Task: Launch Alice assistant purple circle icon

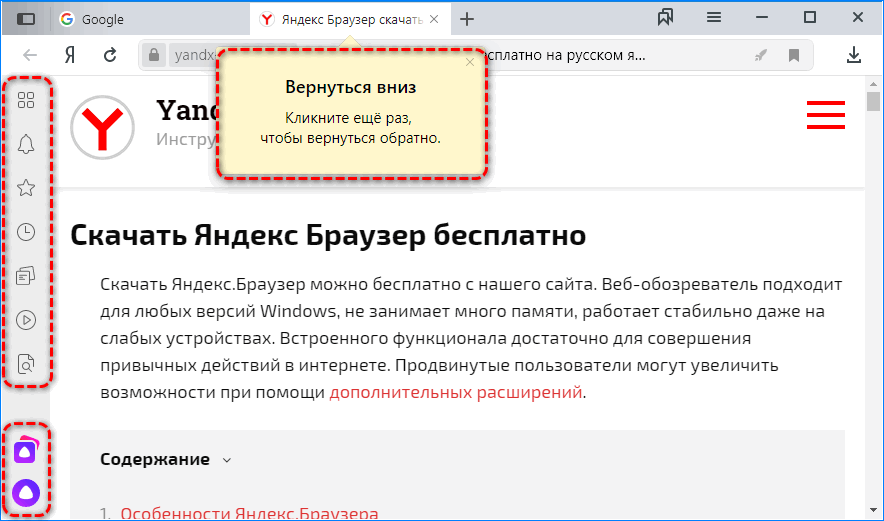Action: point(27,493)
